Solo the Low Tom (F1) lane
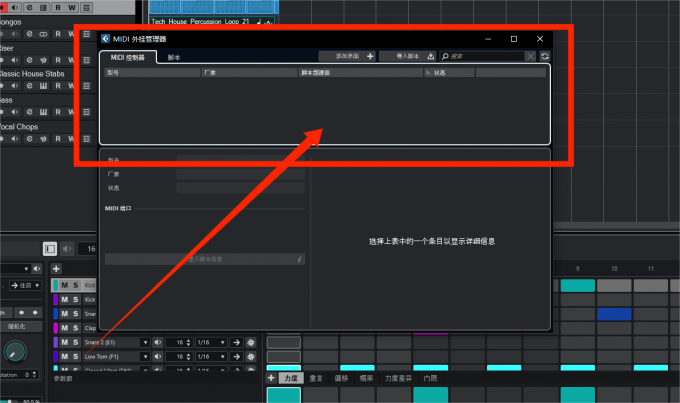This screenshot has width=680, height=403. [75, 357]
